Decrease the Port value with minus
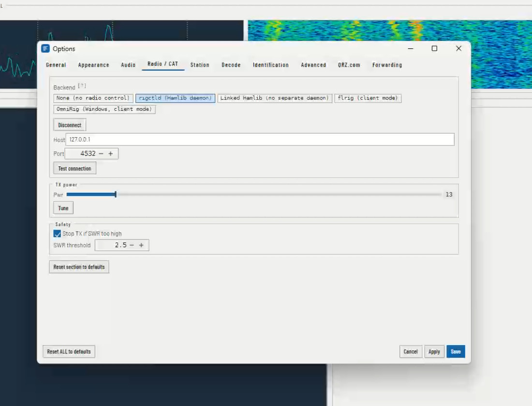 click(x=101, y=154)
